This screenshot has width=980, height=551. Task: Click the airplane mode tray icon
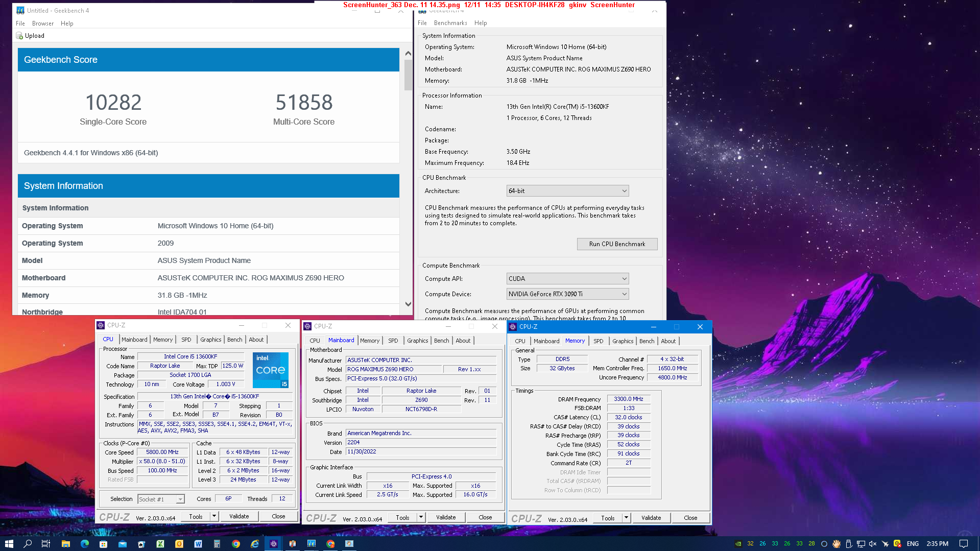point(886,544)
